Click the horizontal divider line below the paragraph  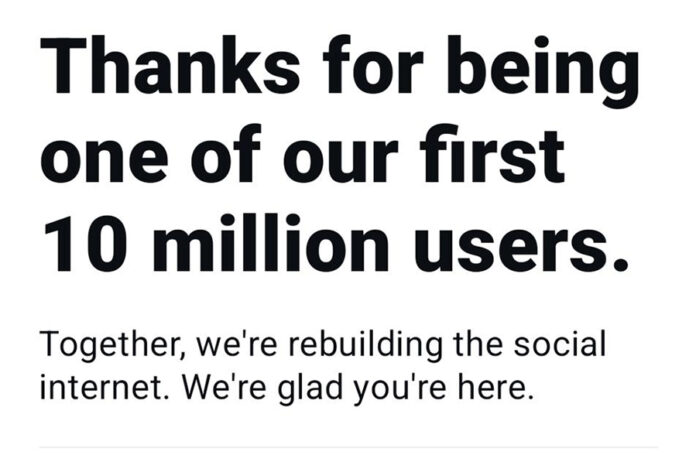[348, 446]
